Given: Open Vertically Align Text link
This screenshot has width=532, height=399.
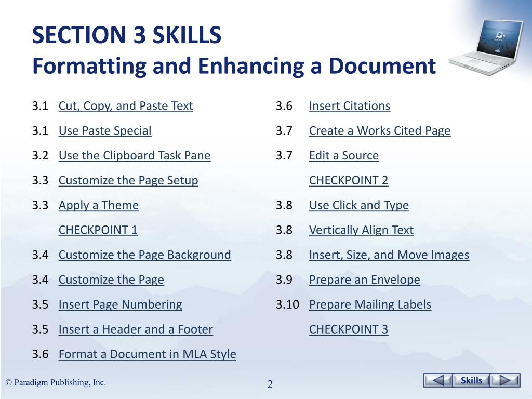Looking at the screenshot, I should click(362, 230).
